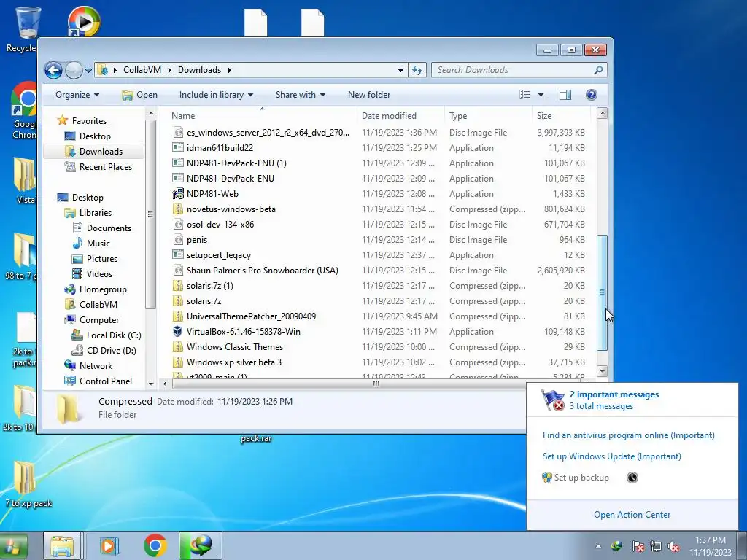Viewport: 747px width, 560px height.
Task: Open the Organize menu
Action: tap(77, 95)
